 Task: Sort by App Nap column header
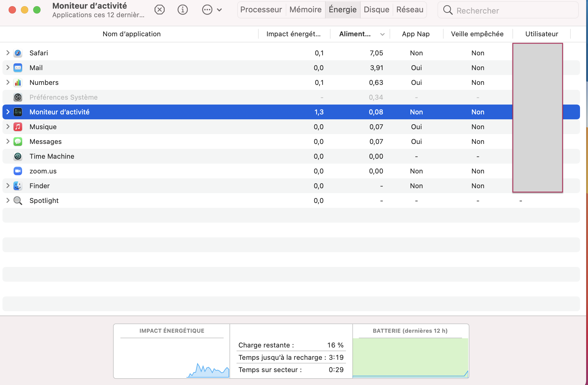click(416, 34)
